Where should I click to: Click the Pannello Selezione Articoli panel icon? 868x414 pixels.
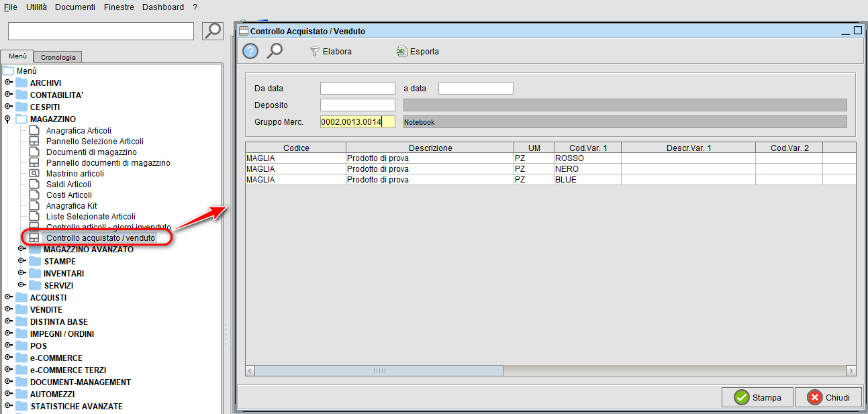(34, 141)
